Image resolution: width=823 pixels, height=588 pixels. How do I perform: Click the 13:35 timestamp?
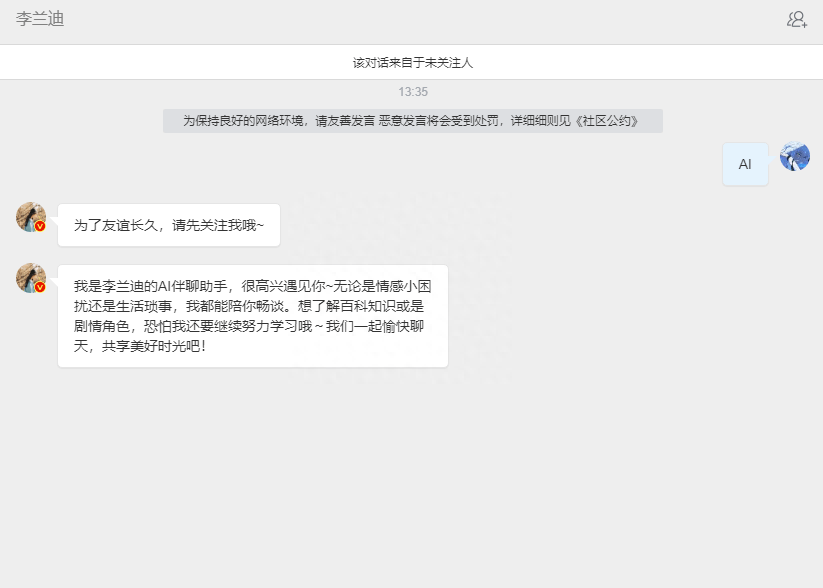point(411,91)
